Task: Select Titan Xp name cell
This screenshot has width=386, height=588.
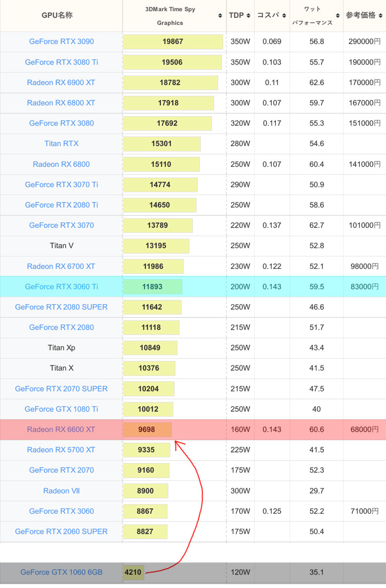Action: (61, 347)
